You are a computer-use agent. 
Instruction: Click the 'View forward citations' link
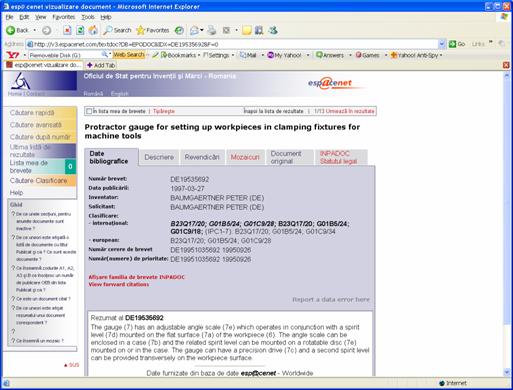(119, 284)
